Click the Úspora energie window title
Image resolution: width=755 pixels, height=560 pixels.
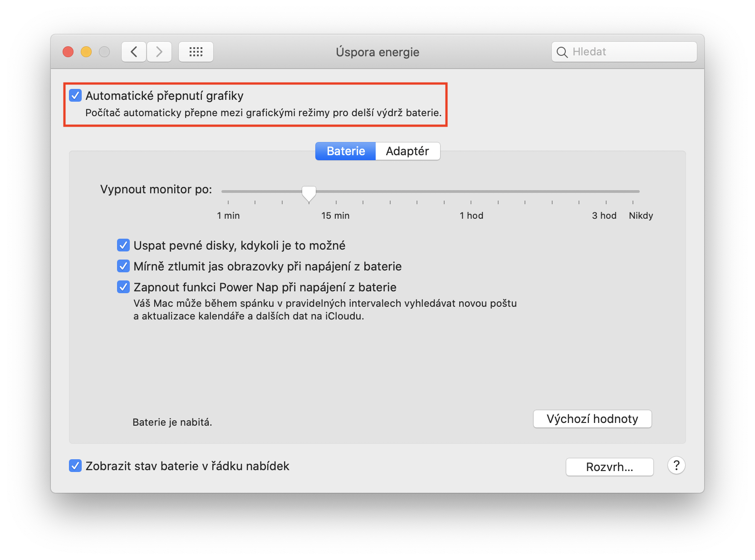[377, 52]
